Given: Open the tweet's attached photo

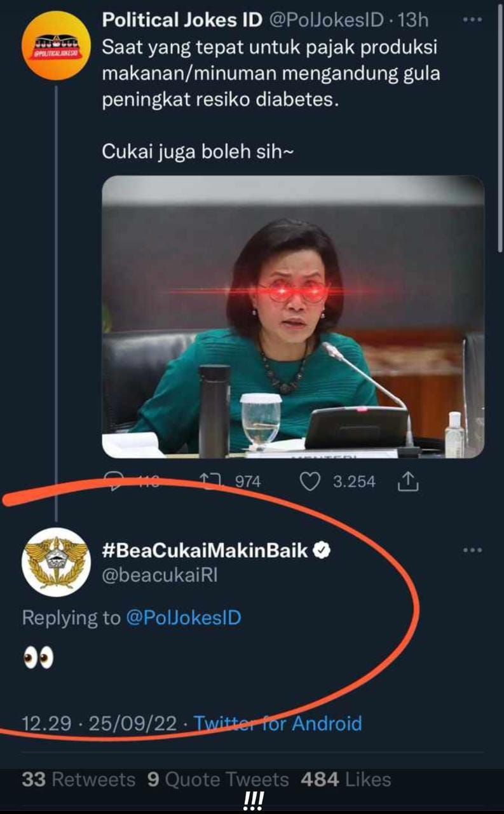Looking at the screenshot, I should tap(293, 316).
